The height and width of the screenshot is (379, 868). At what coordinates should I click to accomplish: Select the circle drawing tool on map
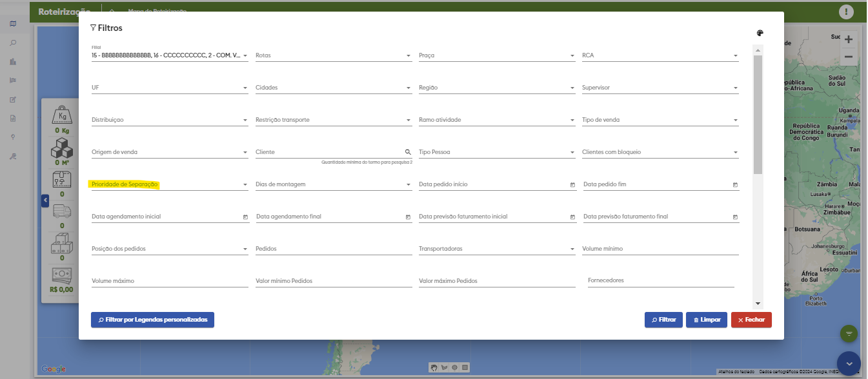click(455, 367)
